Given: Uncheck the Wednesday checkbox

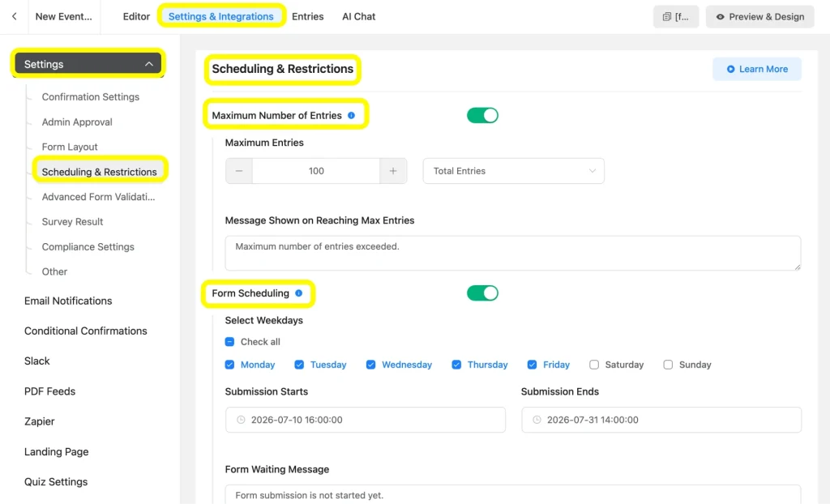Looking at the screenshot, I should click(x=370, y=365).
